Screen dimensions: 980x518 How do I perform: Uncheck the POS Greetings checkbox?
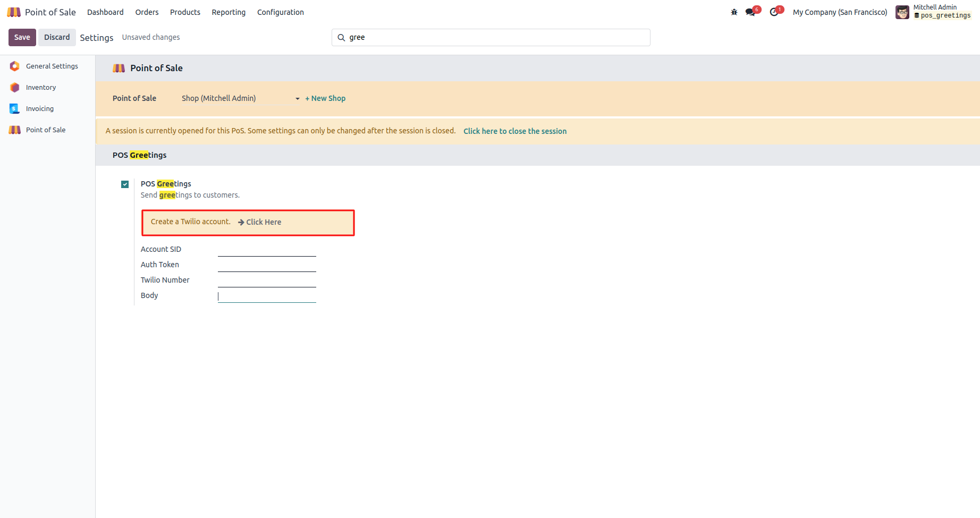tap(125, 184)
